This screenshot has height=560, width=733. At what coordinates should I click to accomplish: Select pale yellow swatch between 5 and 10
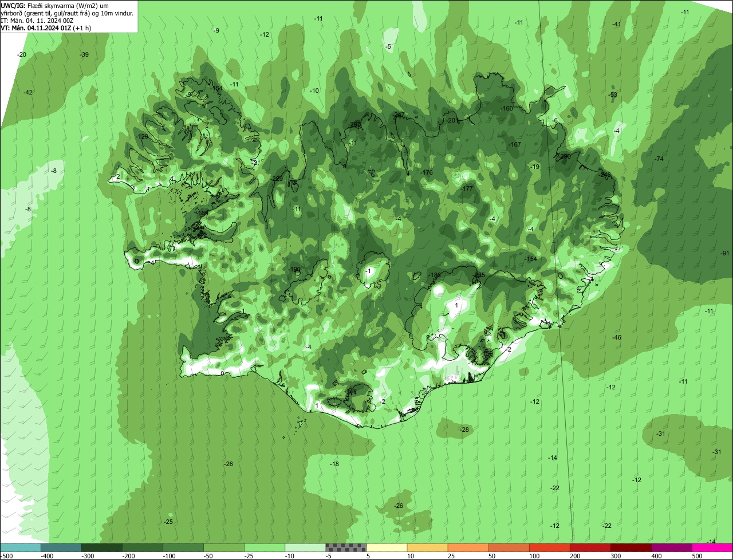click(x=387, y=547)
